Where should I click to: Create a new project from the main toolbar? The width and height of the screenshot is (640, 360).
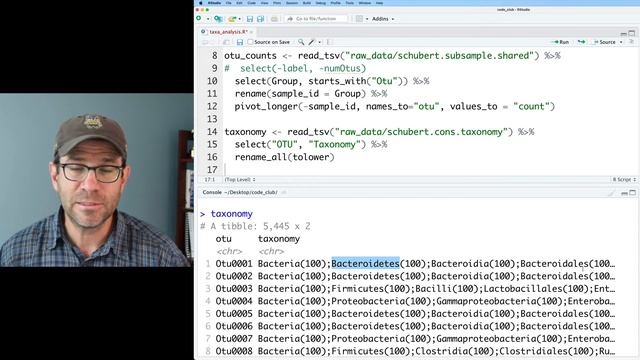click(218, 19)
